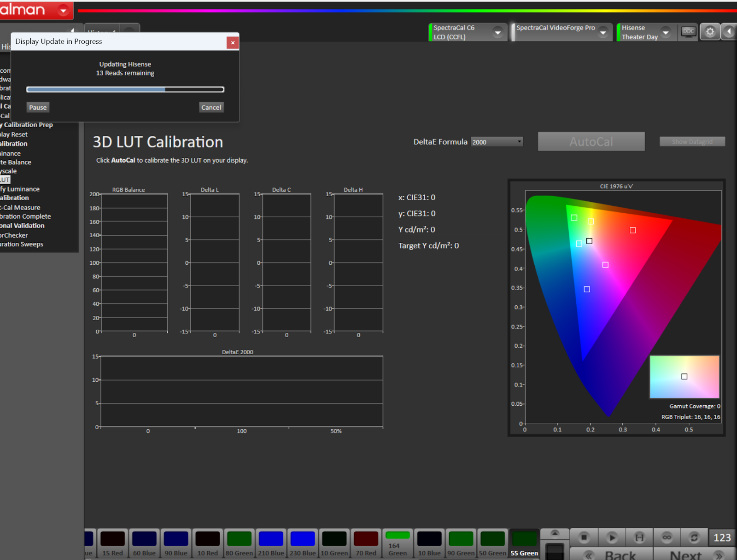
Task: Select the 80 Green color patch
Action: pos(239,543)
